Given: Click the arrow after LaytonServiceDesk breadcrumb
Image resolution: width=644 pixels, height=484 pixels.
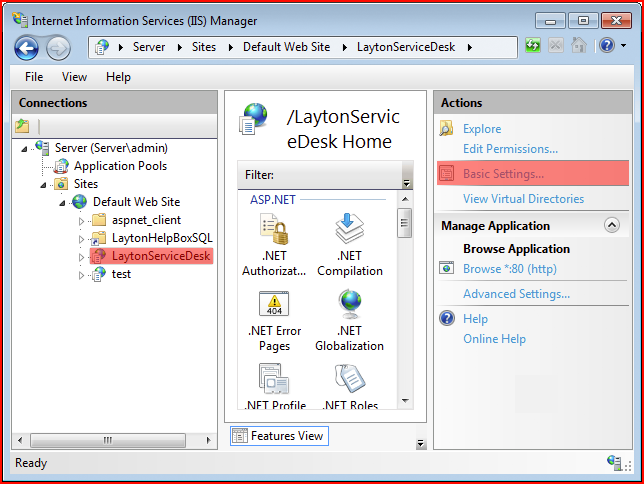Looking at the screenshot, I should (469, 48).
